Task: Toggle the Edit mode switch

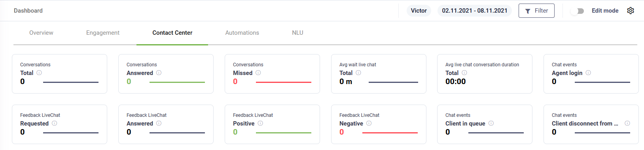Action: (578, 11)
